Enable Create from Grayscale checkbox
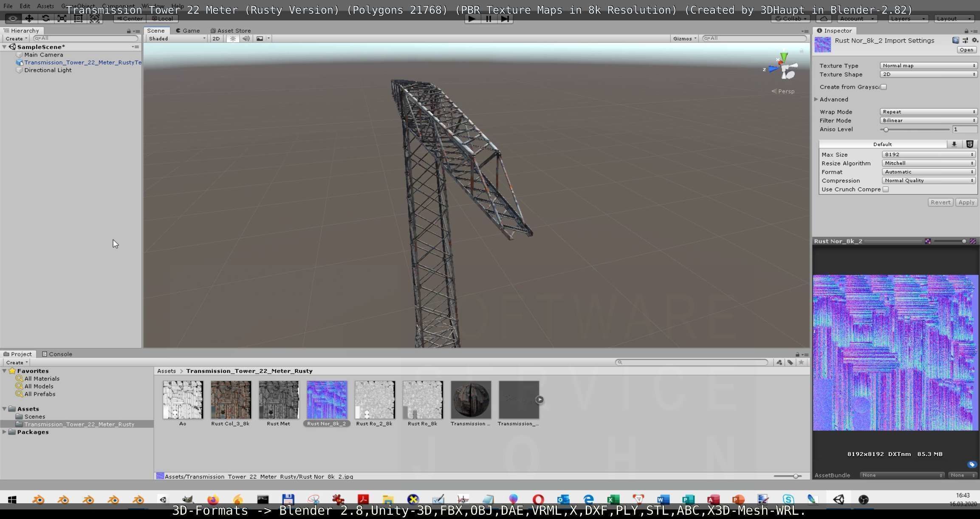The image size is (980, 519). click(884, 87)
